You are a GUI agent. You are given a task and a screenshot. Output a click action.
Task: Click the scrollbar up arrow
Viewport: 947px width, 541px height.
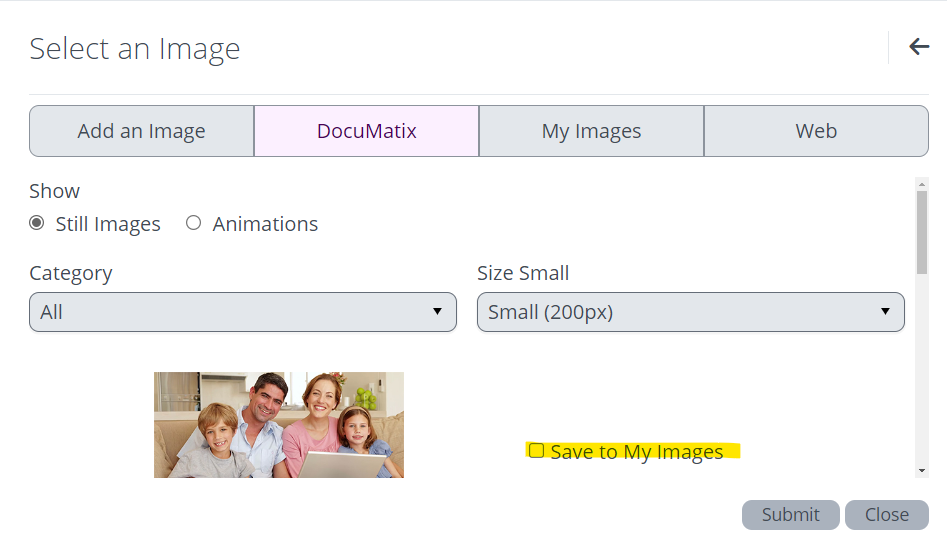[921, 184]
